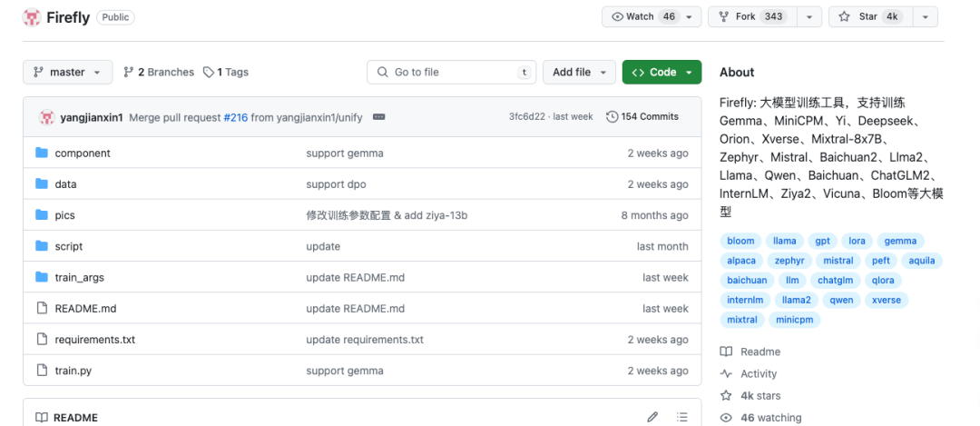The image size is (980, 426).
Task: Select the README tab
Action: (x=67, y=417)
